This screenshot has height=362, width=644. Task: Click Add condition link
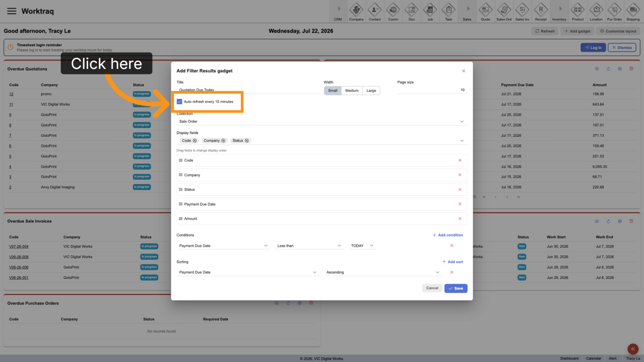pos(448,235)
